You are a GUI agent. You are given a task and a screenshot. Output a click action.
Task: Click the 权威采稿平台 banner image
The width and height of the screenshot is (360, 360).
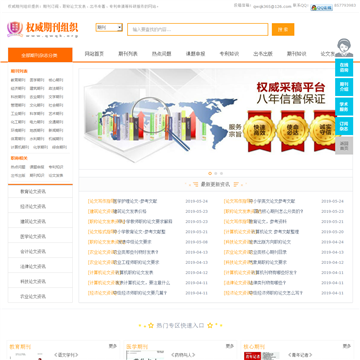[215, 119]
